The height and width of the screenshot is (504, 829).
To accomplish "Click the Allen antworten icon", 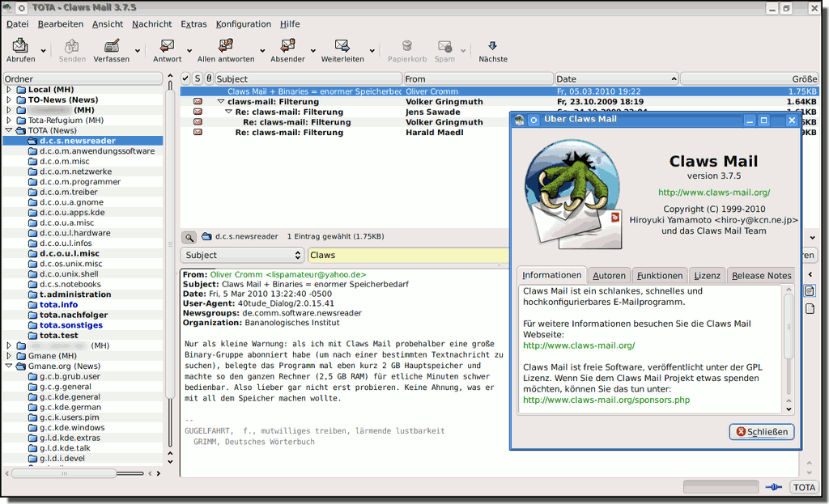I will tap(225, 46).
